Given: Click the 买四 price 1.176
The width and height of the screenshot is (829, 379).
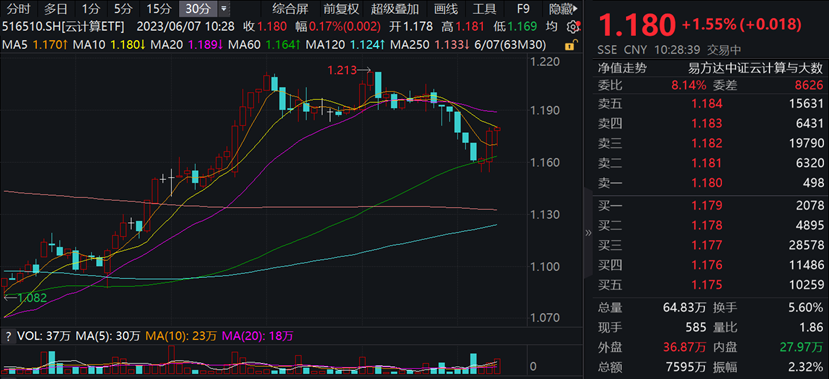Looking at the screenshot, I should (x=707, y=265).
